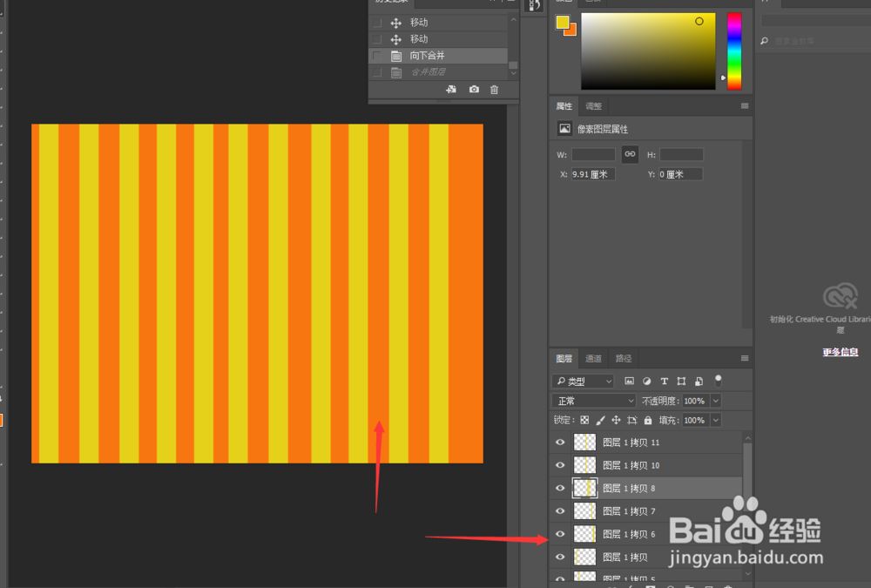The width and height of the screenshot is (871, 588).
Task: Lock all layer attributes with padlock
Action: pos(648,420)
